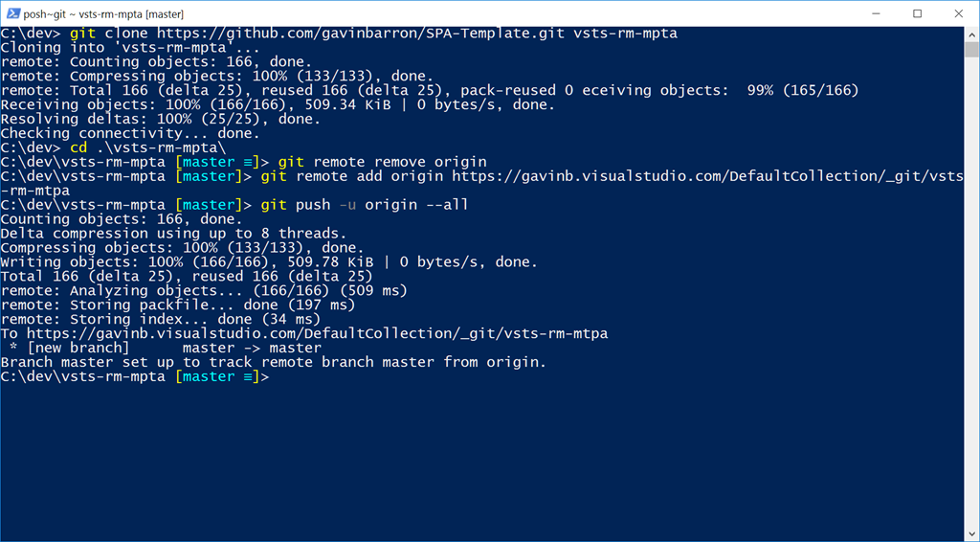Minimize the posh~git window
The width and height of the screenshot is (980, 542).
click(874, 13)
